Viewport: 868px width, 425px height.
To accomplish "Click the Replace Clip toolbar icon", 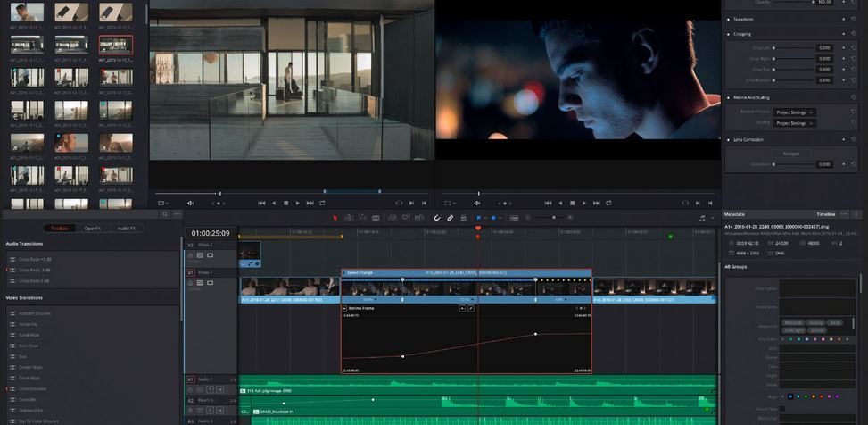I will point(419,218).
